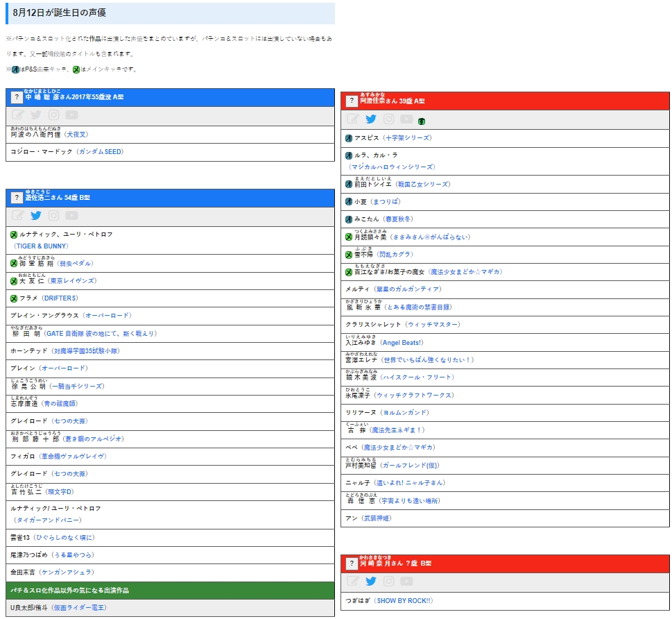672x619 pixels.
Task: Click the edit pencil icon under 中嶋聡彦
Action: pyautogui.click(x=18, y=115)
